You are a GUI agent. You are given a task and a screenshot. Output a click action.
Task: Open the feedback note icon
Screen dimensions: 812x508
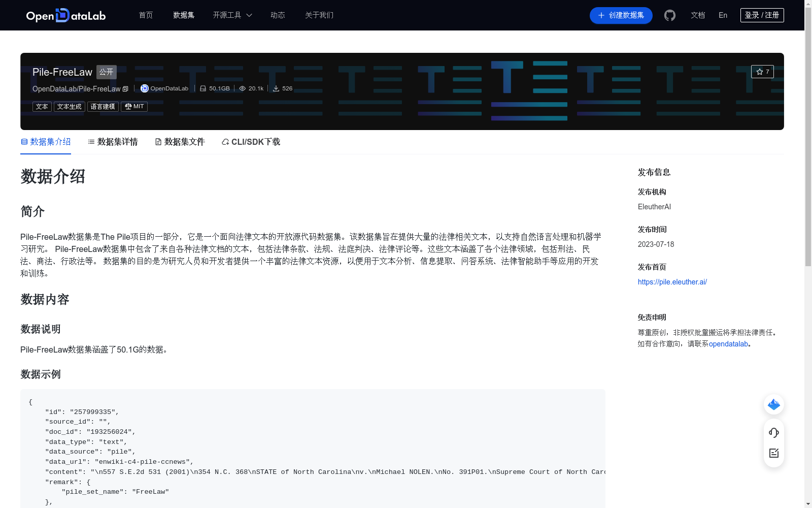click(774, 453)
